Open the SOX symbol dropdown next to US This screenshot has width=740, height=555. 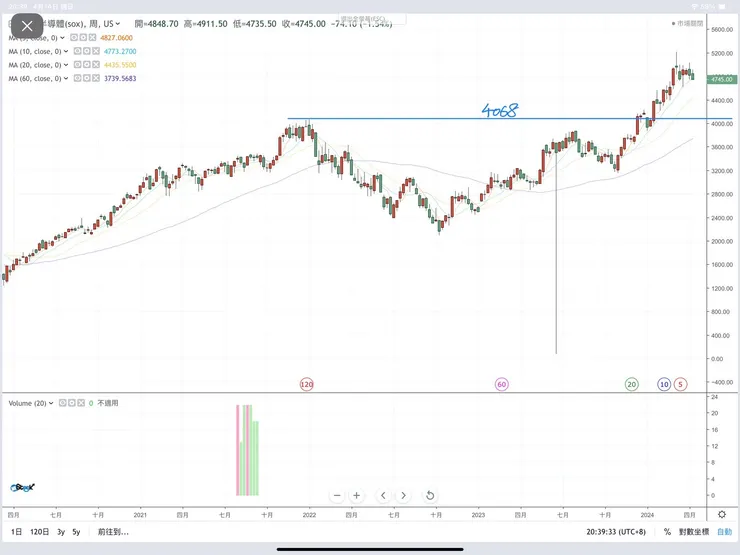coord(118,24)
